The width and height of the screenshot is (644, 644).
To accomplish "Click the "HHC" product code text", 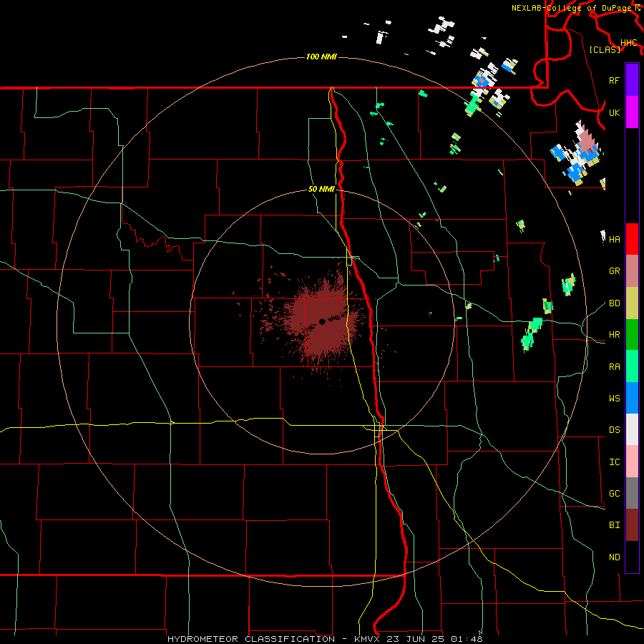I will (x=628, y=43).
